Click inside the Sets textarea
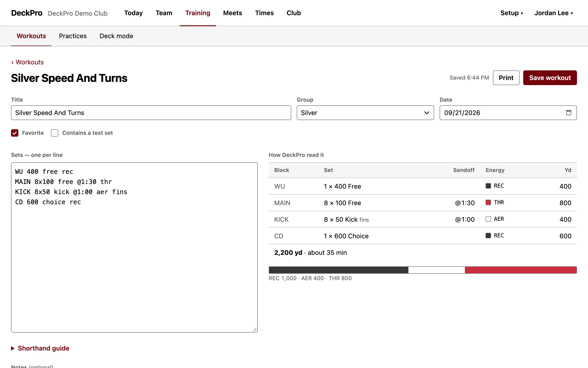588x368 pixels. tap(134, 247)
